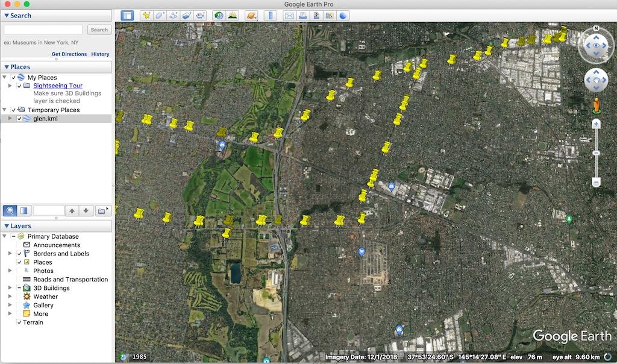Enable the Roads and Transportation layer
The image size is (617, 364).
coord(20,280)
